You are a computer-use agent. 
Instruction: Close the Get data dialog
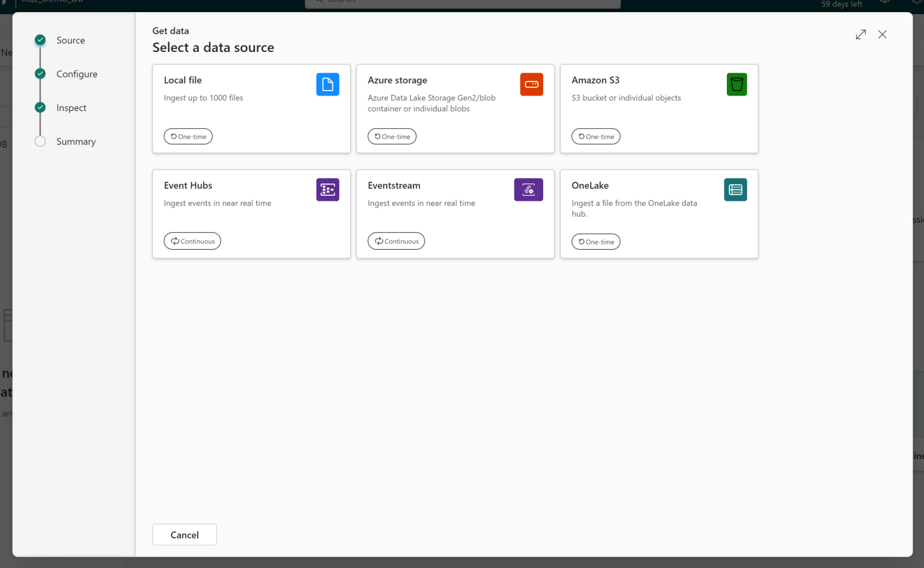pos(882,35)
